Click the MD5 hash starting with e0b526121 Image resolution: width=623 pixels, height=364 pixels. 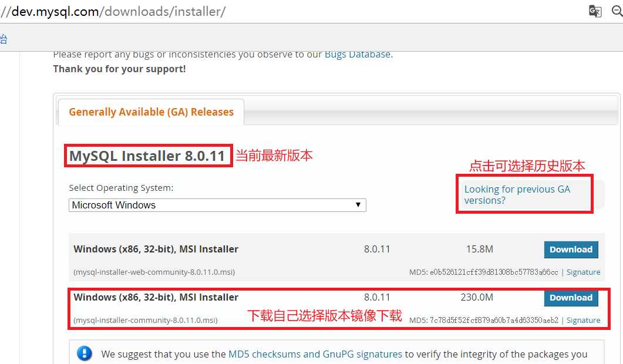[x=494, y=272]
